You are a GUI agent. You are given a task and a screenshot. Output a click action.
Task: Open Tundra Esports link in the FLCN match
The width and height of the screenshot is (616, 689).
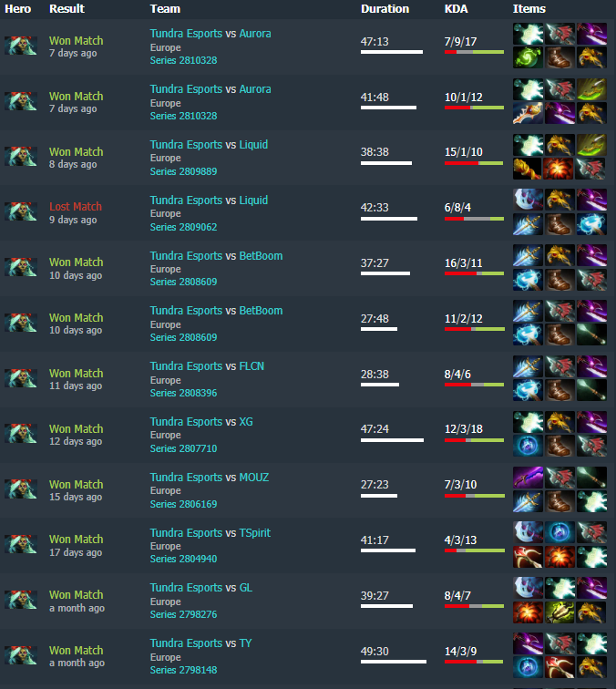[x=186, y=366]
